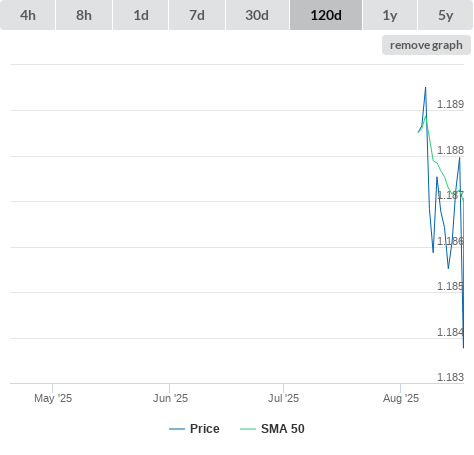The height and width of the screenshot is (455, 474).
Task: Click the Jun '25 axis label
Action: point(170,398)
